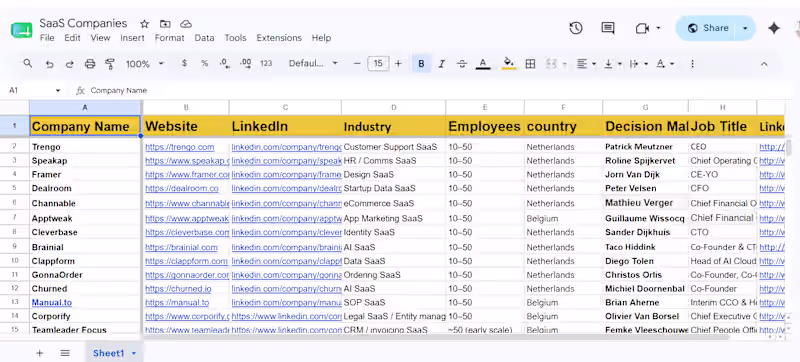Open the text color picker
Viewport: 800px width, 362px height.
point(483,64)
